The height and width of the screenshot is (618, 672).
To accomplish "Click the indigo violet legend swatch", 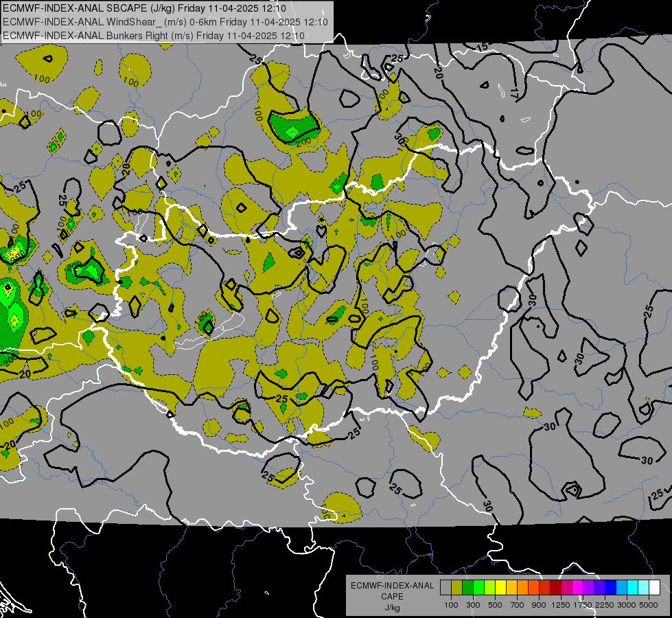I will click(x=599, y=588).
